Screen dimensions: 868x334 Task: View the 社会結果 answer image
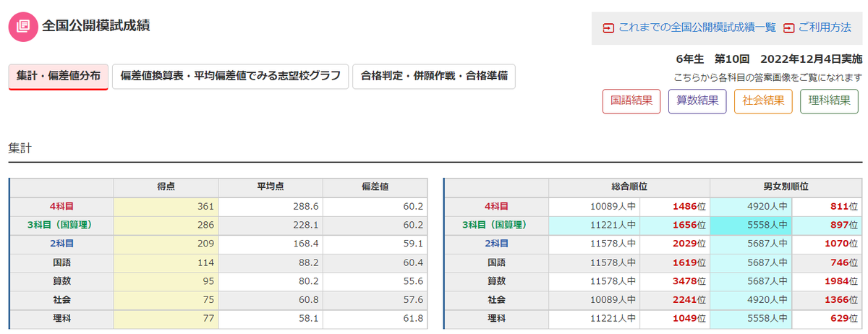763,101
